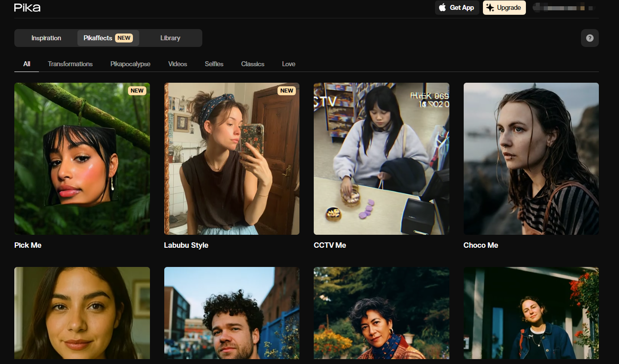The image size is (619, 364).
Task: Select the CCTV Me effect thumbnail
Action: 381,159
